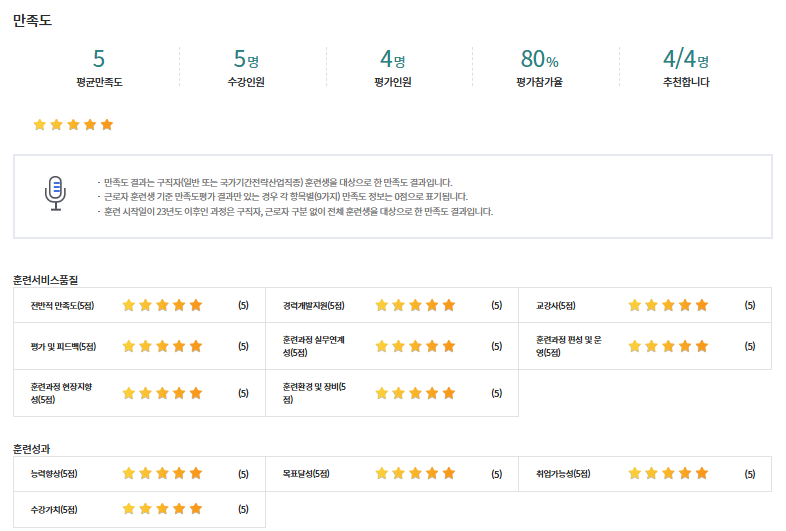Click the third star in the 경력개발지원 row
Image resolution: width=786 pixels, height=531 pixels.
pyautogui.click(x=416, y=305)
